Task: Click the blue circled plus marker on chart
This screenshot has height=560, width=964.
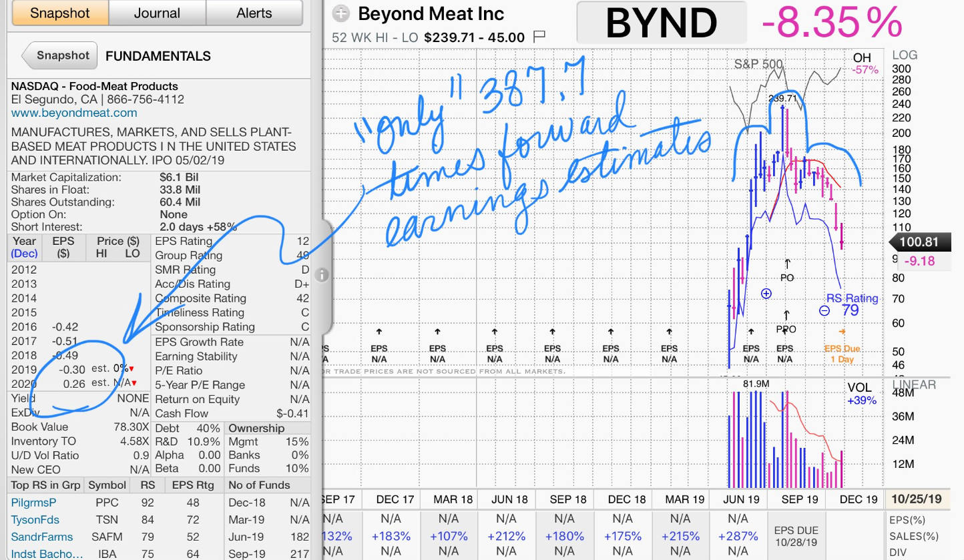Action: coord(766,293)
